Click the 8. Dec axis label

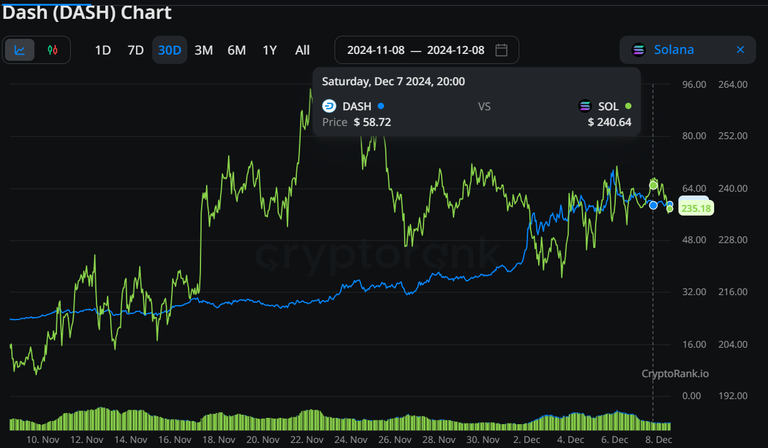658,439
